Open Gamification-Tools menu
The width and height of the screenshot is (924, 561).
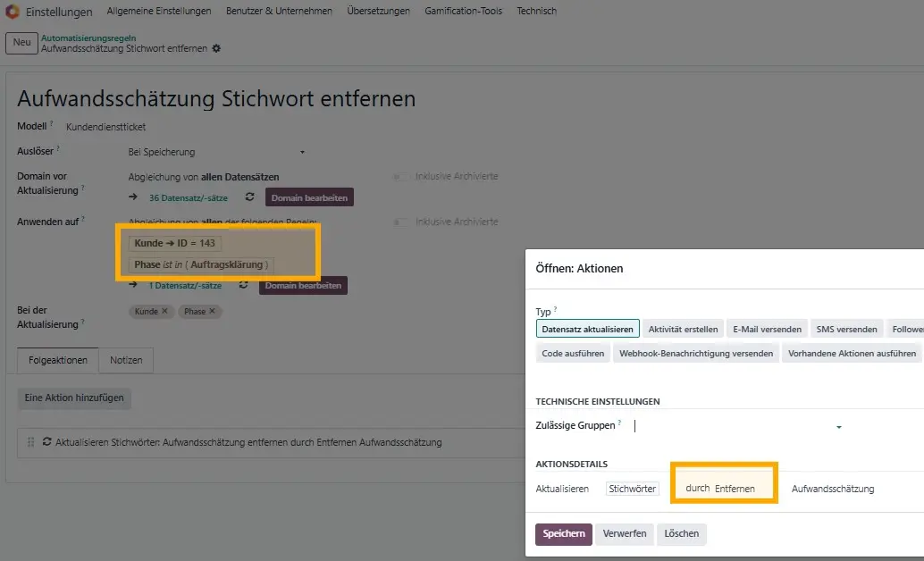point(463,11)
